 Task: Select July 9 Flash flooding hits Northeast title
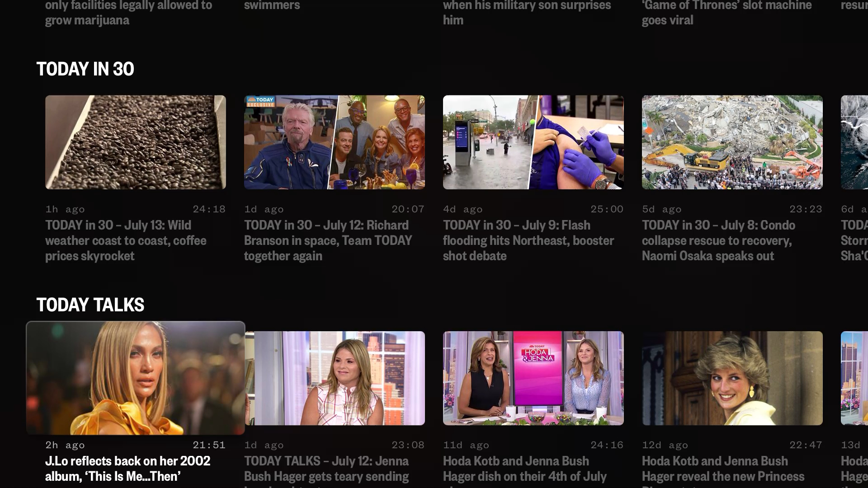pos(528,240)
